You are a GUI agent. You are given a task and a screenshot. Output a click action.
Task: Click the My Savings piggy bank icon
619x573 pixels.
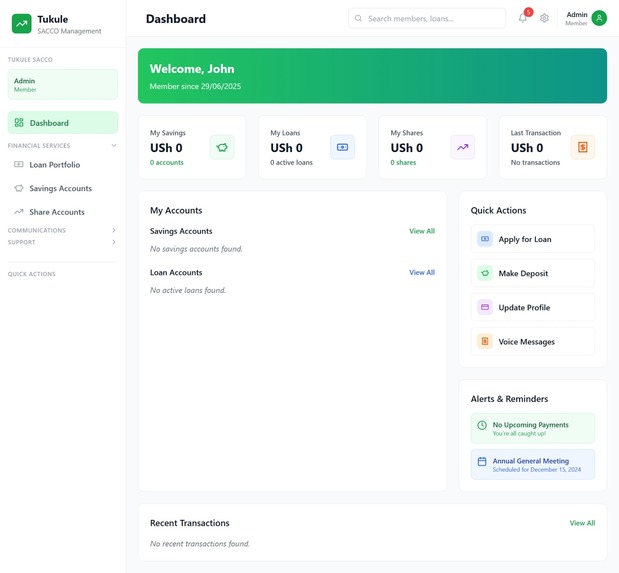click(222, 147)
